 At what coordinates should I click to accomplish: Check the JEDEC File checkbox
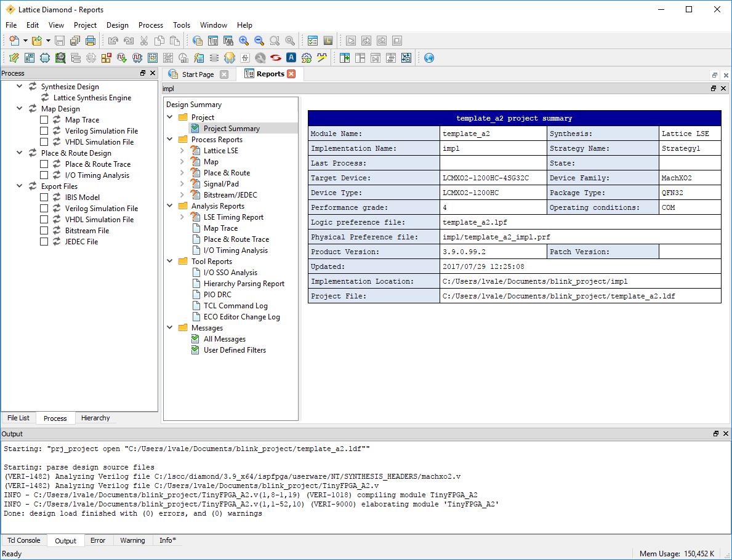44,242
